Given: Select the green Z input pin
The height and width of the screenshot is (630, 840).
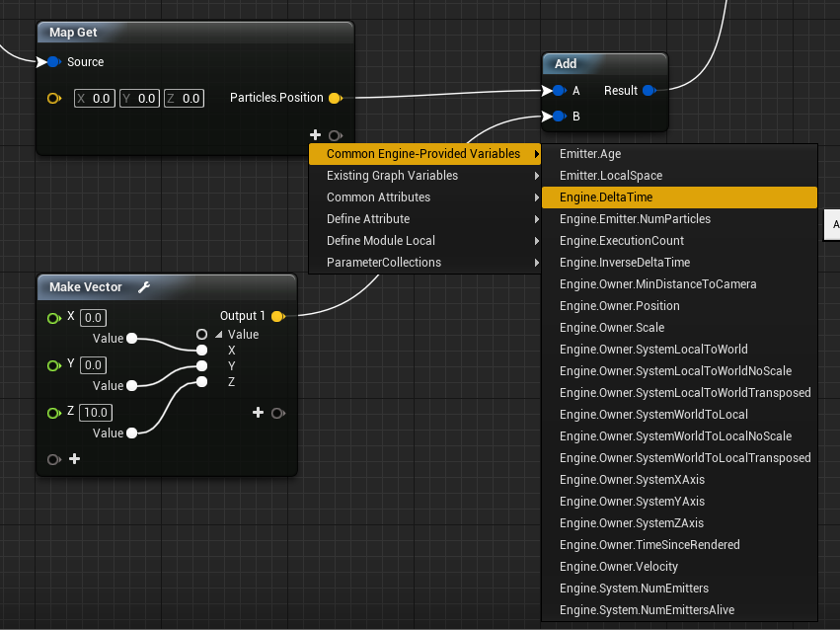Looking at the screenshot, I should [x=54, y=413].
